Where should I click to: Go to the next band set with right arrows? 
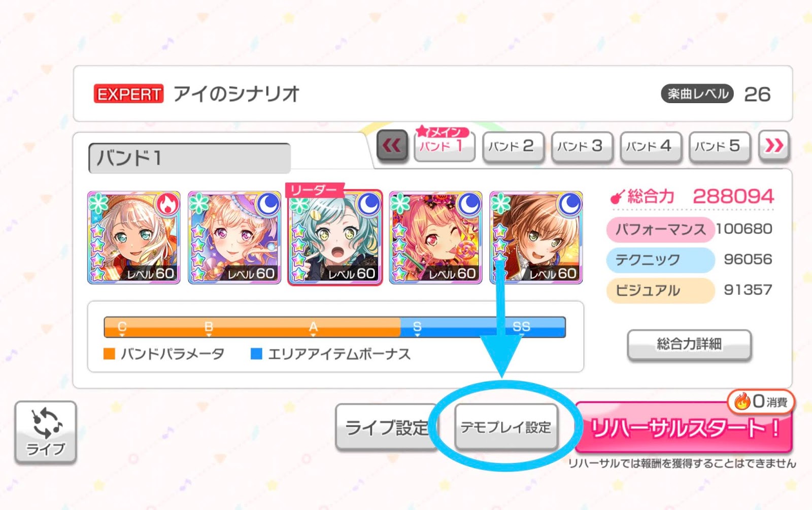774,146
